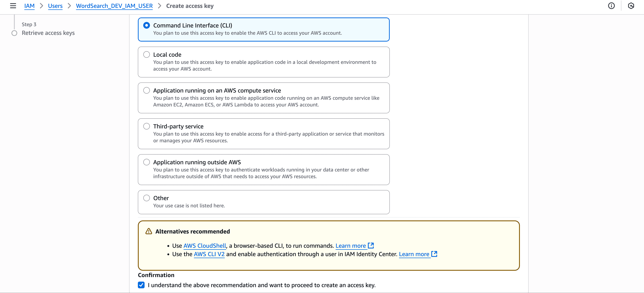This screenshot has width=644, height=293.
Task: Click Learn more next to CloudShell description
Action: click(x=351, y=245)
